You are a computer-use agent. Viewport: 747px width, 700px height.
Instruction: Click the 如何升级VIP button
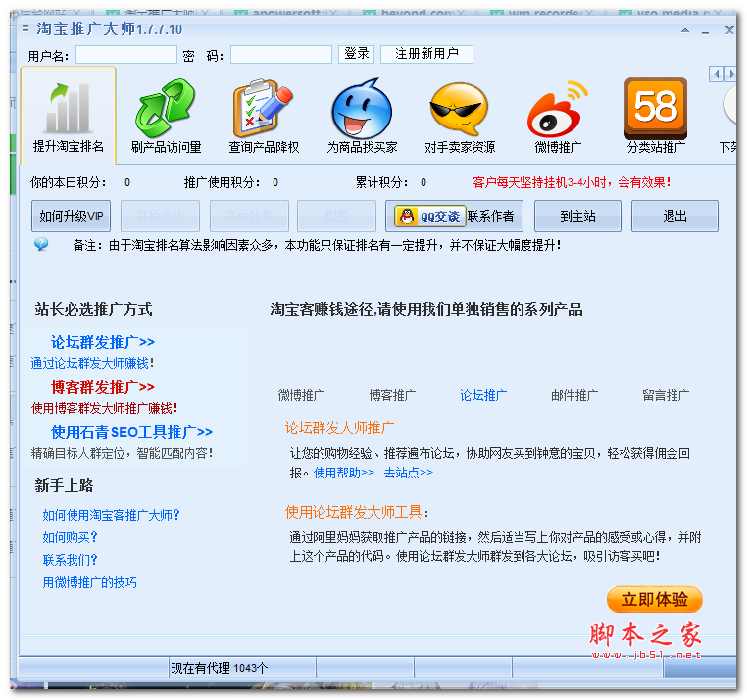click(x=71, y=217)
